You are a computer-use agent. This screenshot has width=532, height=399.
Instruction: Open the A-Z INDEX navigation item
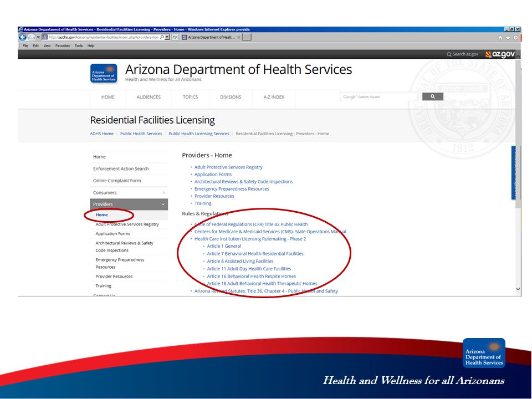coord(274,97)
